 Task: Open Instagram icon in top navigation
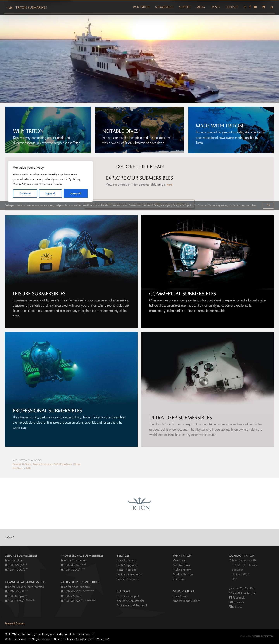pos(245,7)
